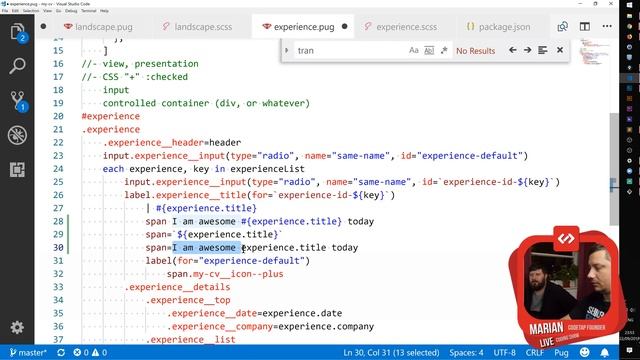
Task: Toggle Match Case in find widget
Action: [x=413, y=50]
